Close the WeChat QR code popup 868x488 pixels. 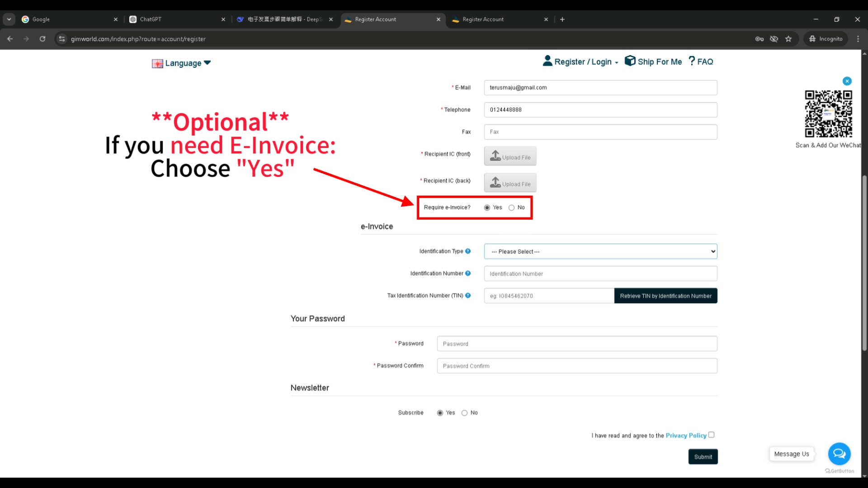pos(847,81)
